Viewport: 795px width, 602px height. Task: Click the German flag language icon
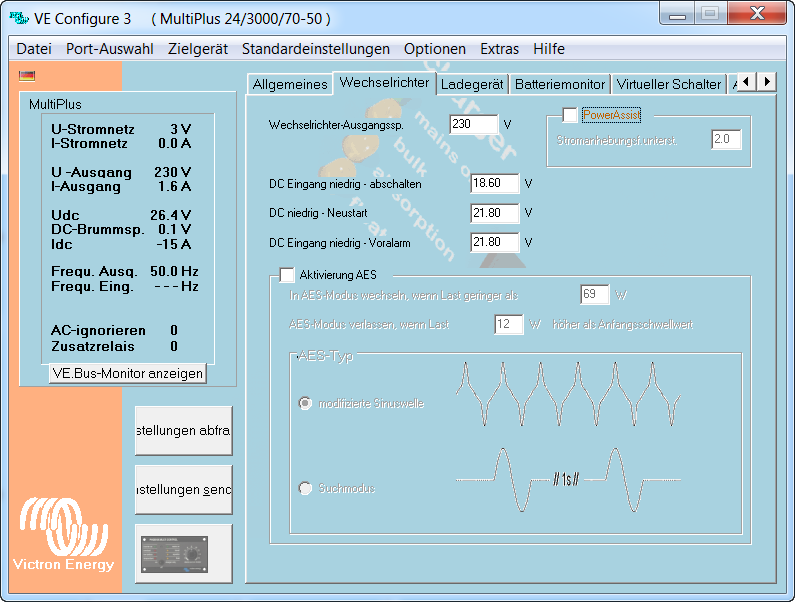click(x=27, y=75)
